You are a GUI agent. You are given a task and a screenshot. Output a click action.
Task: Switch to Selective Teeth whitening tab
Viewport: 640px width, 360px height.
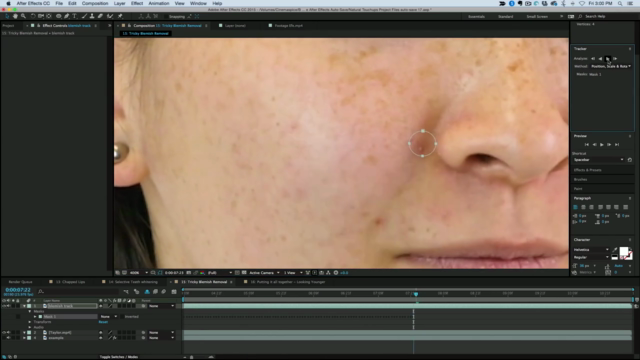point(133,282)
